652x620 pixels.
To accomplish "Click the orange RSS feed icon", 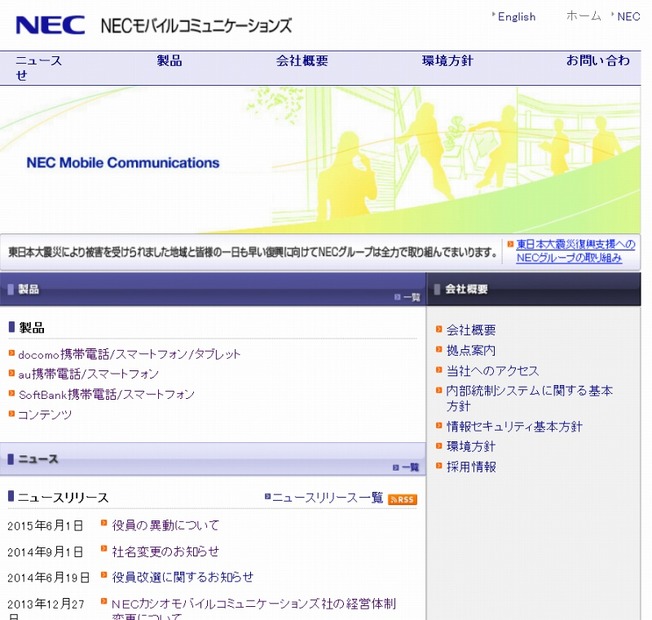I will tap(402, 499).
